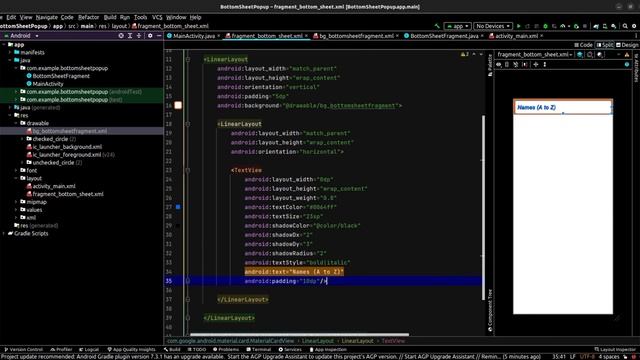Expand the mipmap folder
This screenshot has width=640, height=360.
pyautogui.click(x=16, y=202)
